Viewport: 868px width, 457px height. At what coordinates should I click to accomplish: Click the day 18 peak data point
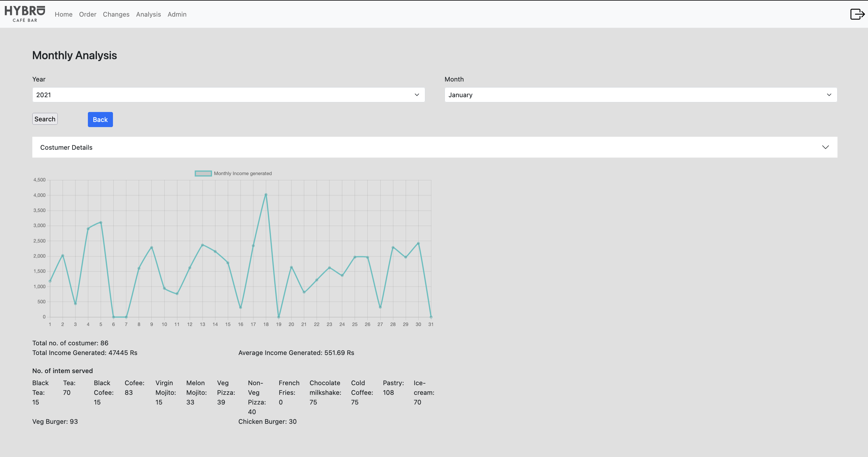point(266,195)
